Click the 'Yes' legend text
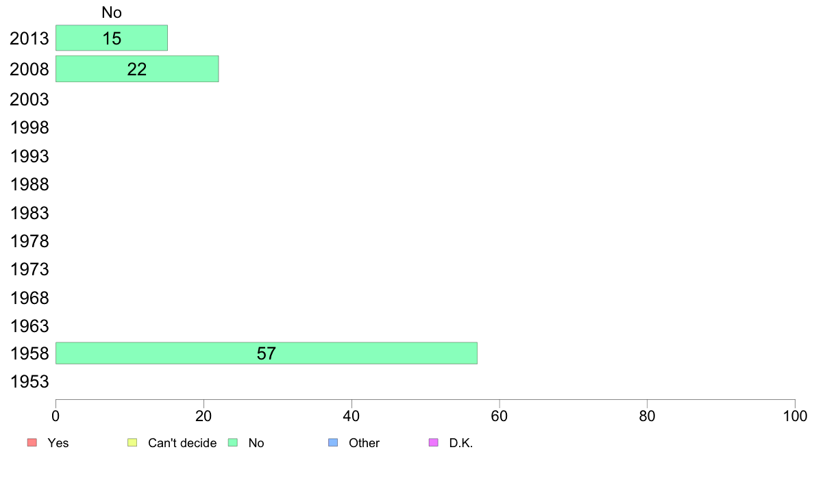The image size is (814, 504). point(58,443)
